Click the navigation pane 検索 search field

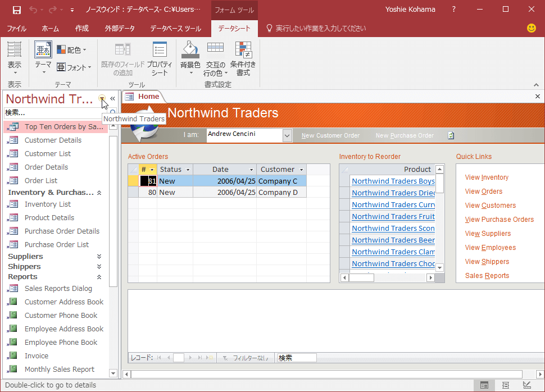coord(56,112)
